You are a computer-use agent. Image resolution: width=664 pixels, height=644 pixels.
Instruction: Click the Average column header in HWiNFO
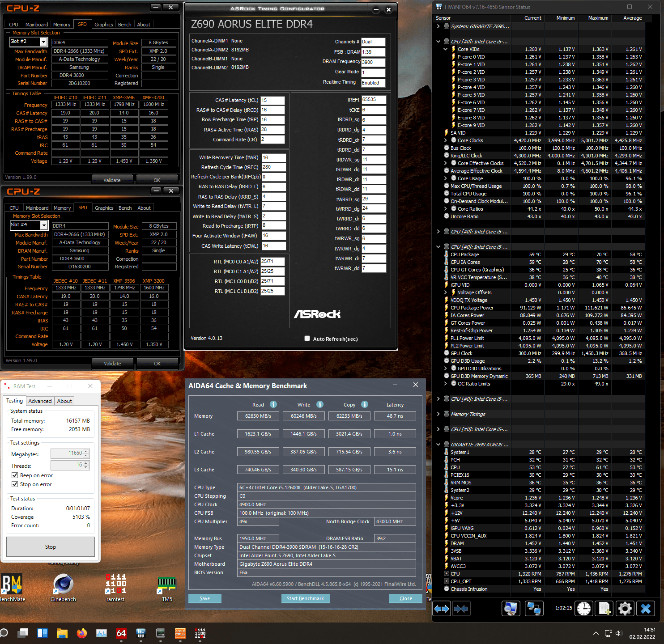point(632,18)
